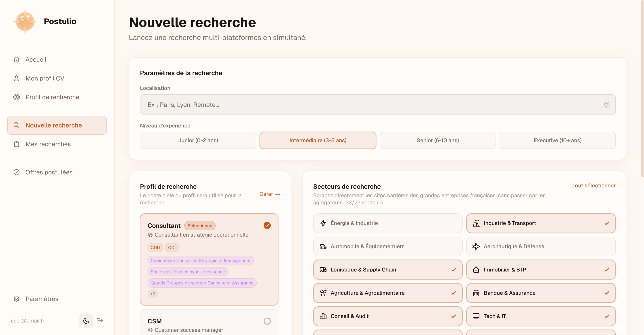Screen dimensions: 644x335
Task: Select the Aéronautique & Défense sector
Action: pos(541,246)
